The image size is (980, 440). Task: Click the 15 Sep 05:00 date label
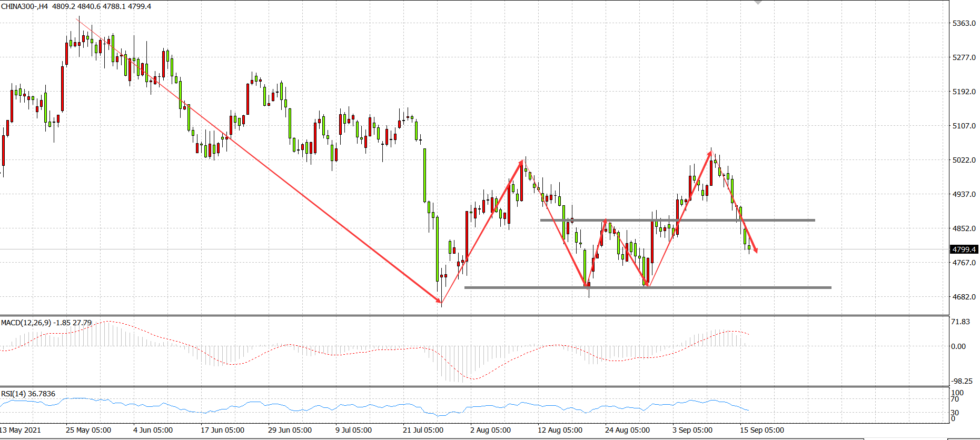761,430
